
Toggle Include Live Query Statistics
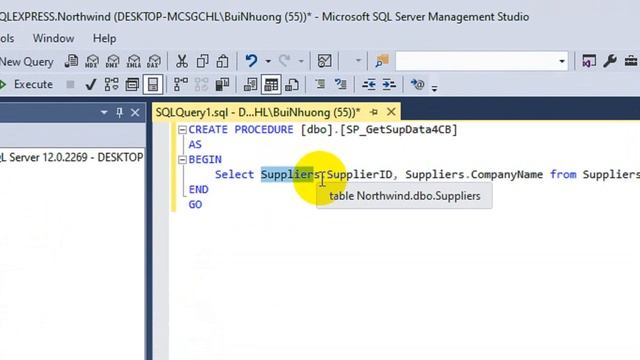pyautogui.click(x=202, y=84)
